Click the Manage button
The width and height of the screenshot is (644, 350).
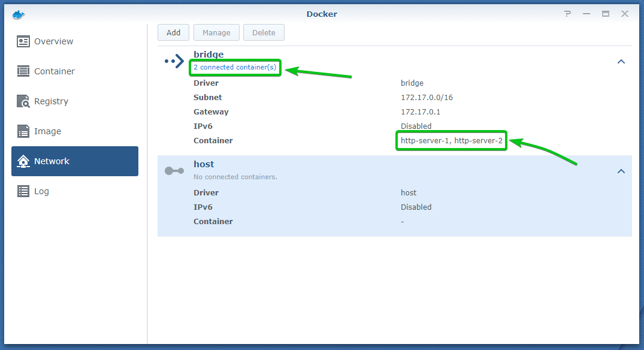(216, 32)
